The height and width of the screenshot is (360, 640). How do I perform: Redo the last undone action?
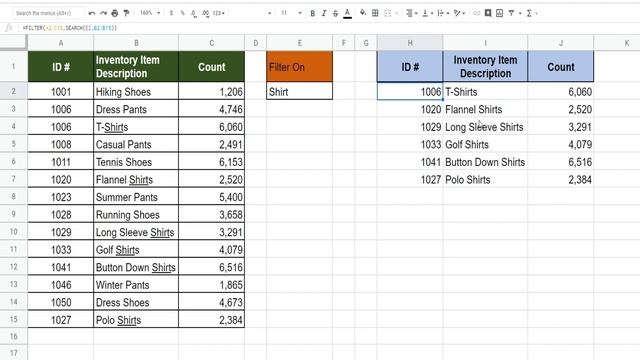coord(103,13)
